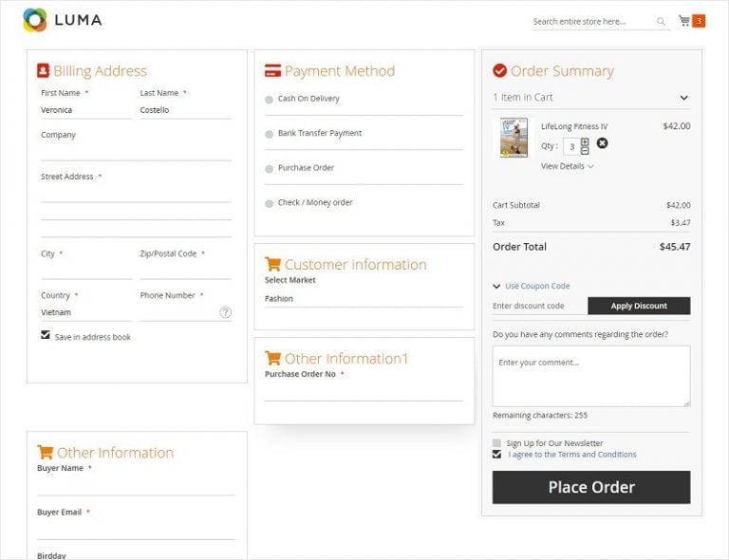Enable Sign Up for Our Newsletter
Image resolution: width=729 pixels, height=560 pixels.
496,443
